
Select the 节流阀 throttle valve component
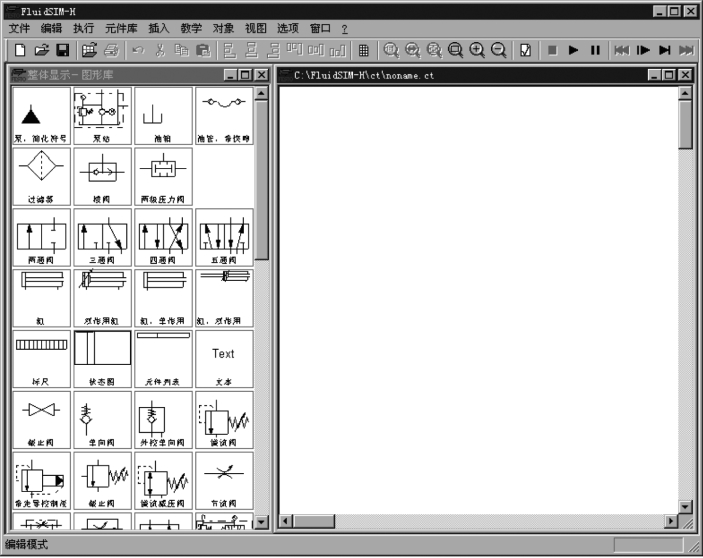(x=224, y=481)
